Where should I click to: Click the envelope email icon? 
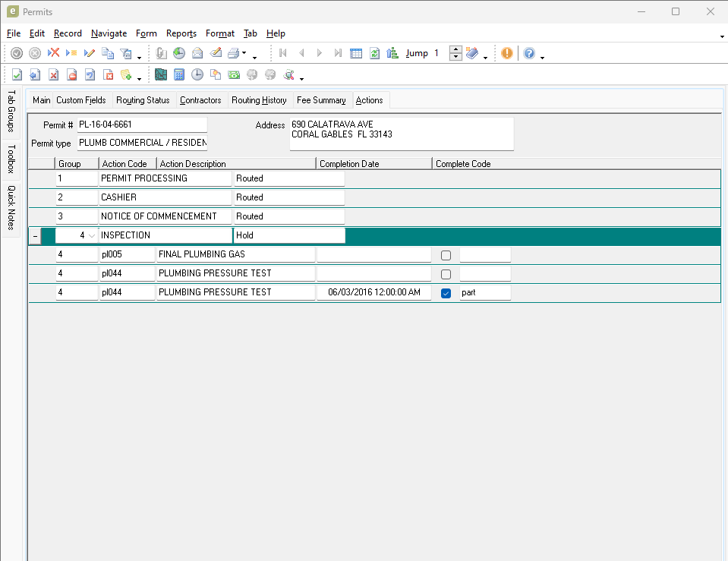click(197, 53)
